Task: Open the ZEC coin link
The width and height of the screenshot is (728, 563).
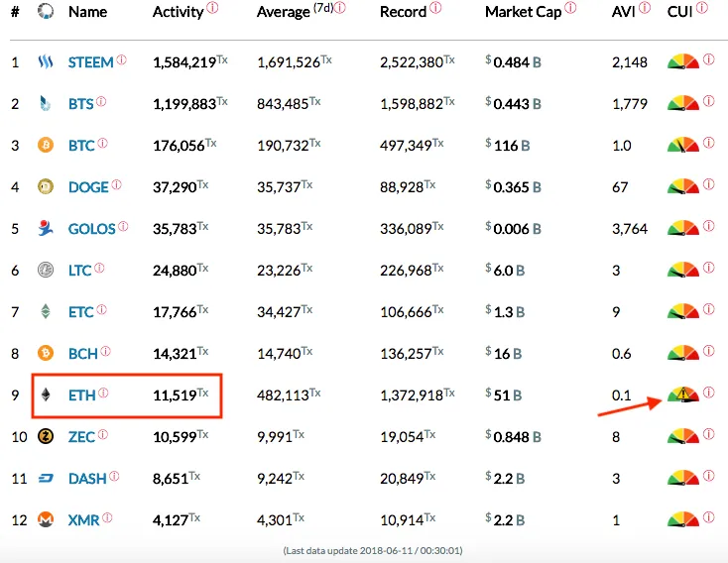Action: click(x=81, y=437)
